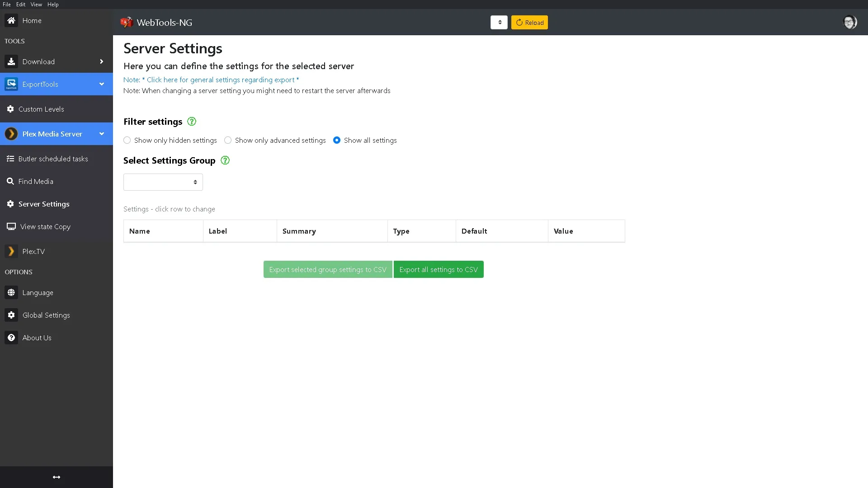Select Show only advanced settings
This screenshot has width=868, height=488.
click(227, 140)
